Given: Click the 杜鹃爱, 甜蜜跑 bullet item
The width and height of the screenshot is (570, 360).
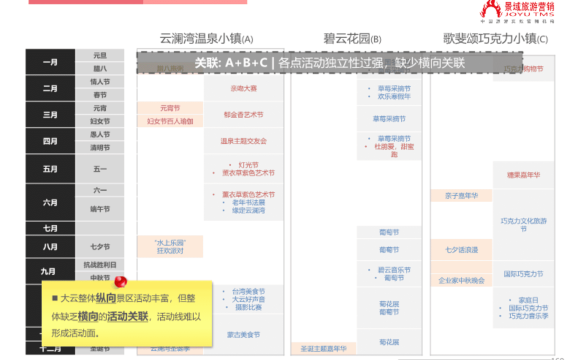Looking at the screenshot, I should pos(394,150).
